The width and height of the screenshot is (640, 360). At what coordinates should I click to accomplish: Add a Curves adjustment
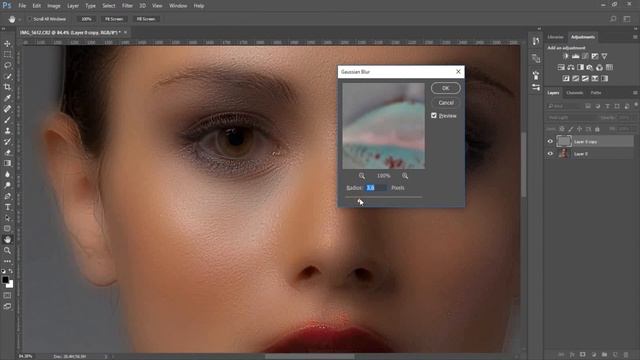pos(585,56)
